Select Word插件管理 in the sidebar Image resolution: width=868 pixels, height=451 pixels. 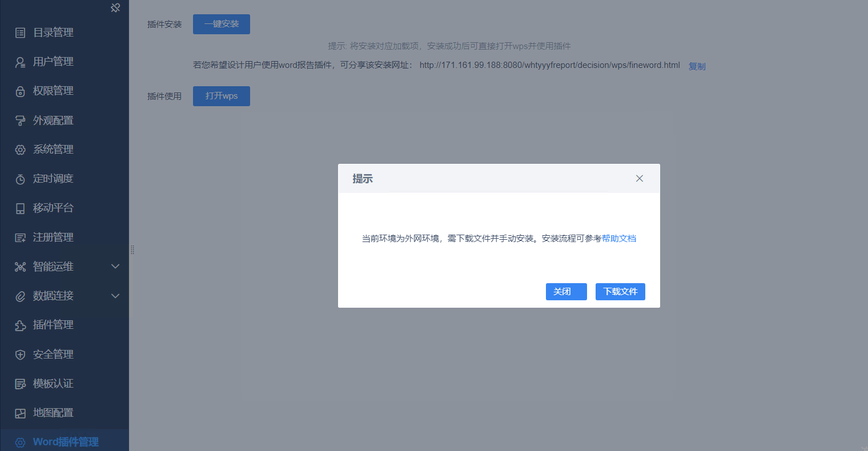(x=65, y=440)
